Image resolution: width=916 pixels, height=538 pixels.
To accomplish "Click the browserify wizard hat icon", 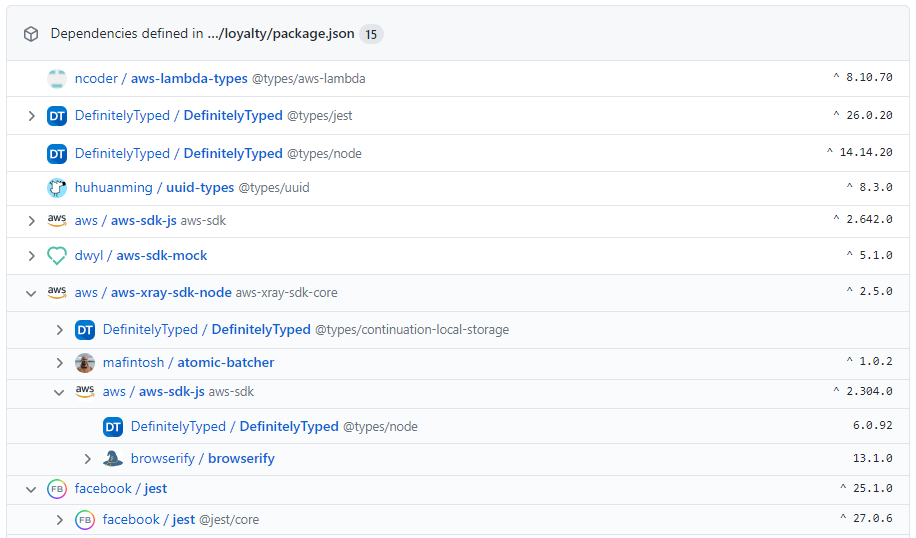I will tap(113, 459).
